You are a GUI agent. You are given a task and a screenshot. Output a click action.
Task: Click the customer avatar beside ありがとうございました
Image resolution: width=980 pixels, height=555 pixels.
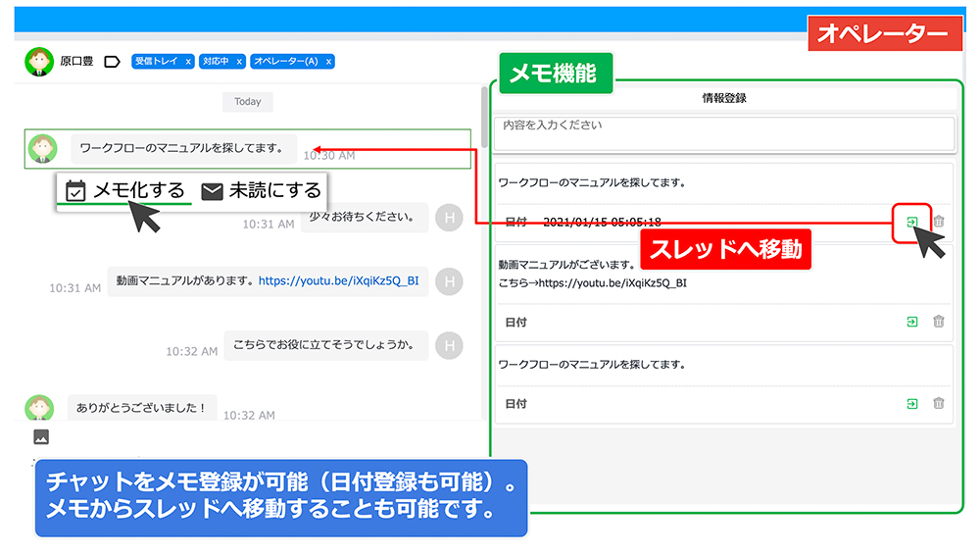[x=39, y=407]
